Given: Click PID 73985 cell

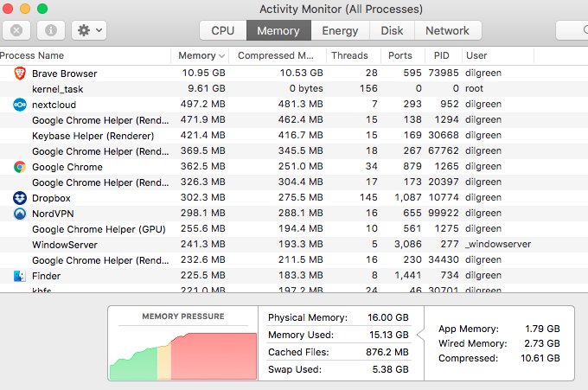Looking at the screenshot, I should pos(444,73).
